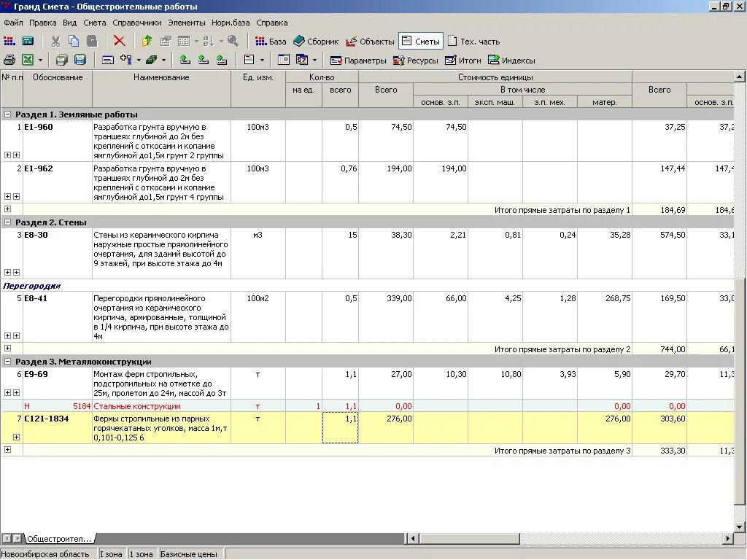Expand Итого прямые затраты по разделу 1 row
Image resolution: width=747 pixels, height=560 pixels.
7,209
